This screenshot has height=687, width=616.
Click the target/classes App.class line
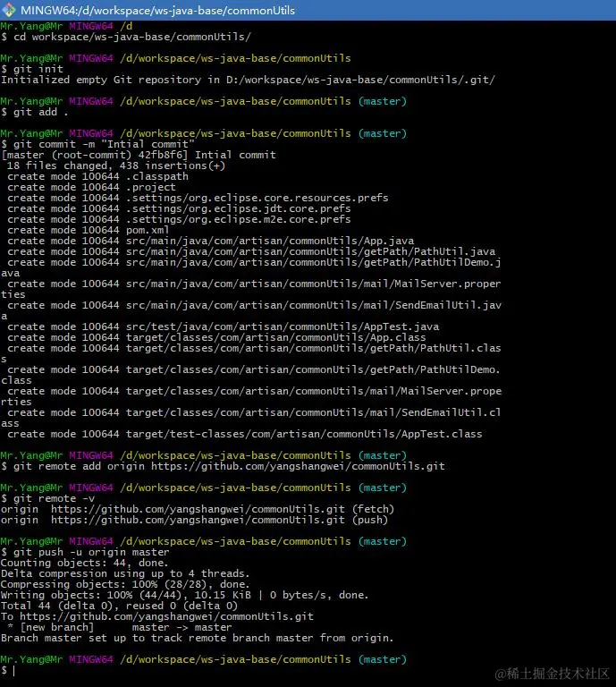216,337
